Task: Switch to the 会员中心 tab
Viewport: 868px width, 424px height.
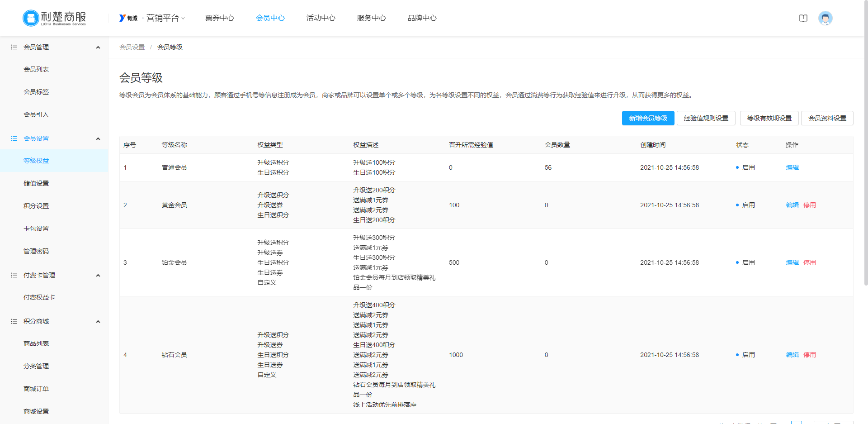Action: [270, 18]
